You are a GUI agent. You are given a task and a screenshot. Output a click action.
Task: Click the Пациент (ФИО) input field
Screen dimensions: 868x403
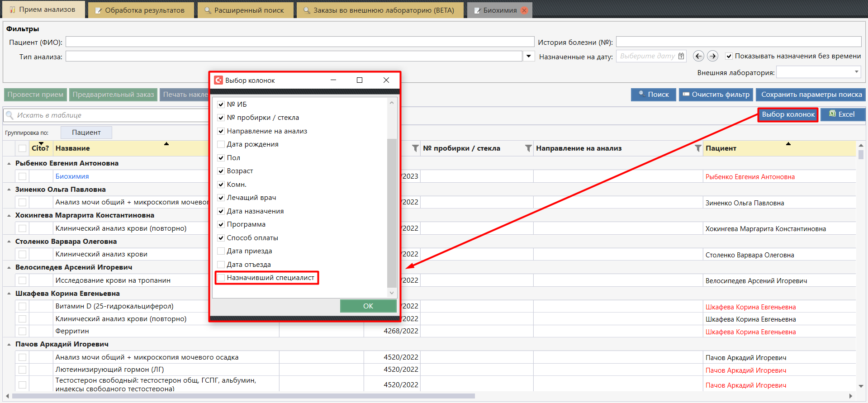299,42
